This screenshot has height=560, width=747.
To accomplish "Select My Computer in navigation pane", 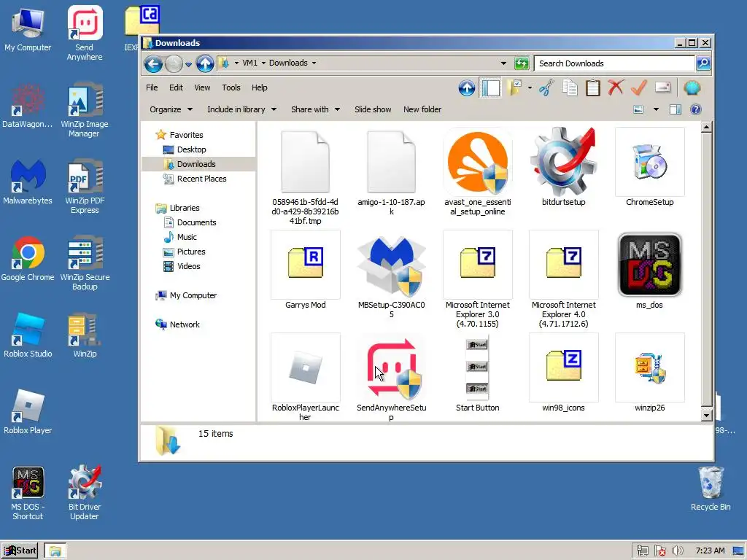I will coord(193,296).
